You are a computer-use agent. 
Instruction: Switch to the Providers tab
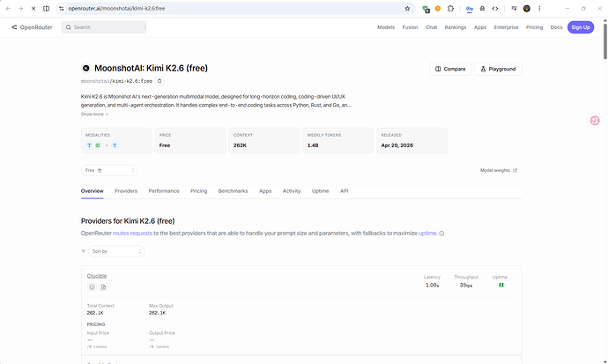pyautogui.click(x=126, y=191)
